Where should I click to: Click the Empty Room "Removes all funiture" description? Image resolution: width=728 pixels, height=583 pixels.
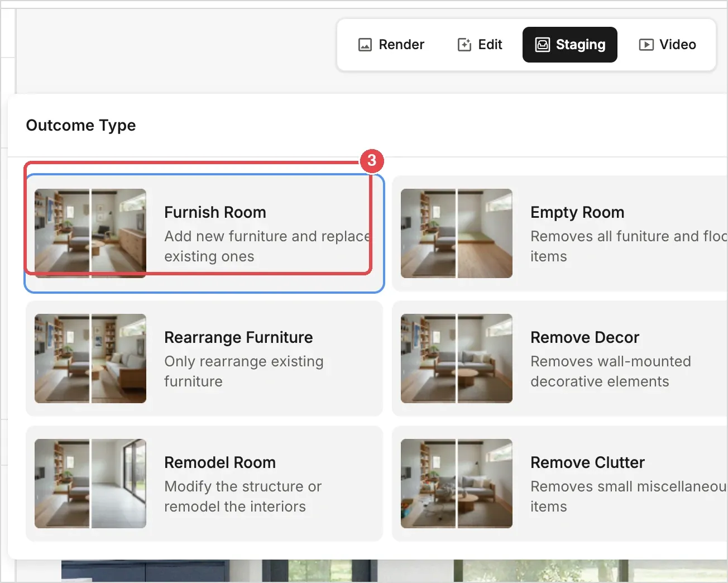pos(629,246)
